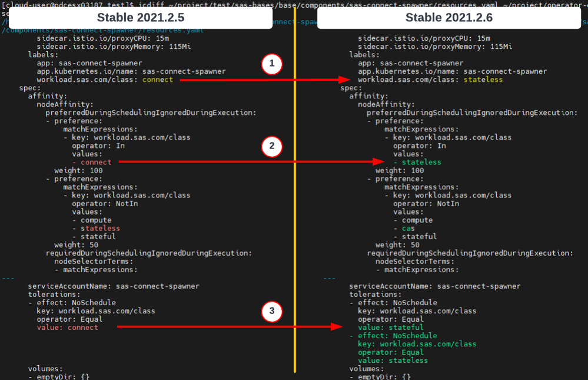Click the numbered callout circle 2
The width and height of the screenshot is (588, 380).
point(271,146)
